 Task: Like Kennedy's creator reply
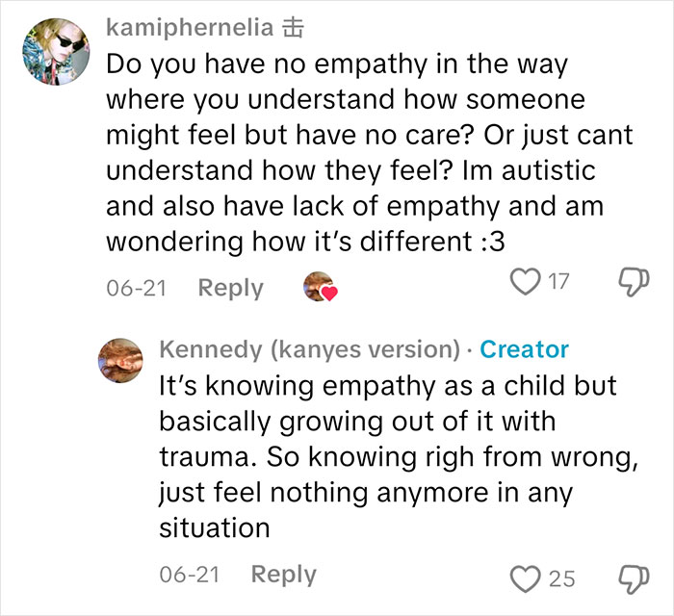click(526, 579)
